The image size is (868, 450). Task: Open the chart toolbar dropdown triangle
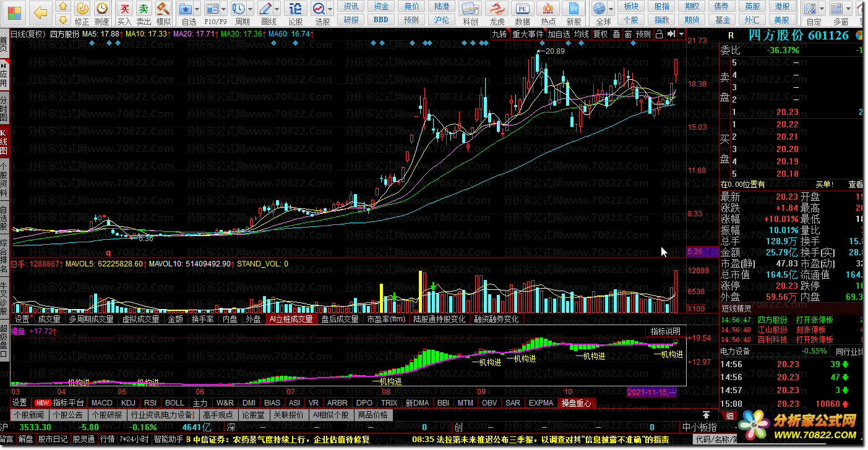coord(681,35)
